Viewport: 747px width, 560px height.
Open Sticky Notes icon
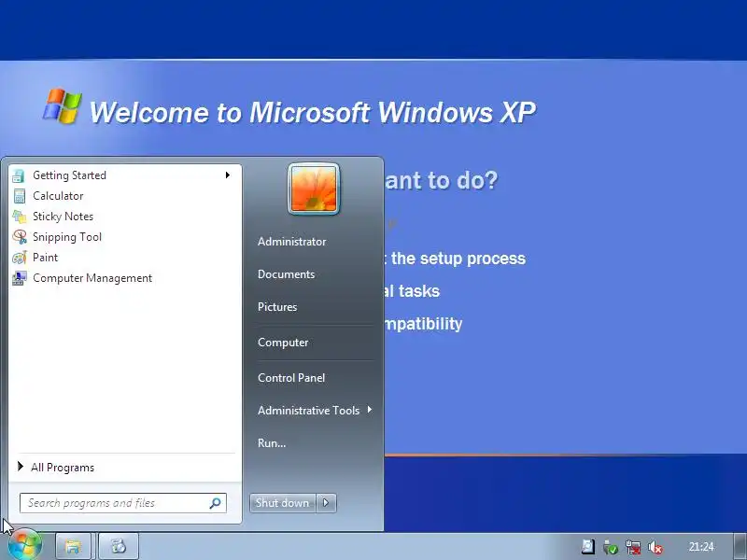click(x=19, y=217)
